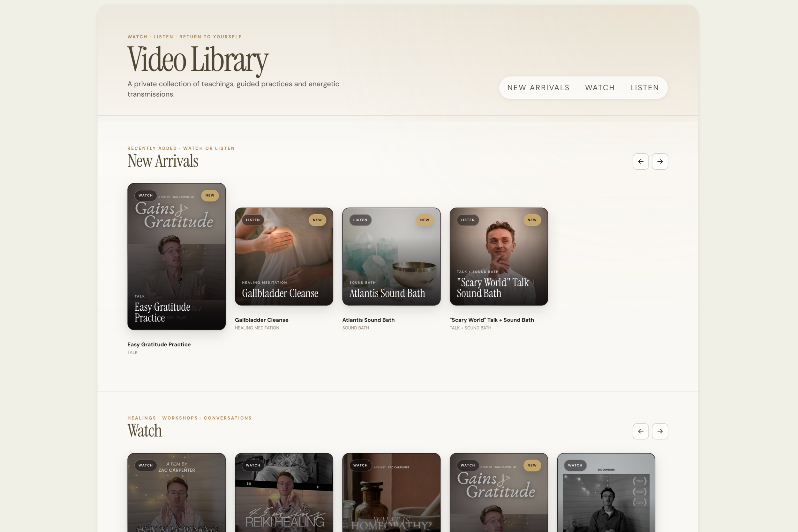Open the What Is Homeopathy video card
This screenshot has height=532, width=798.
[391, 492]
